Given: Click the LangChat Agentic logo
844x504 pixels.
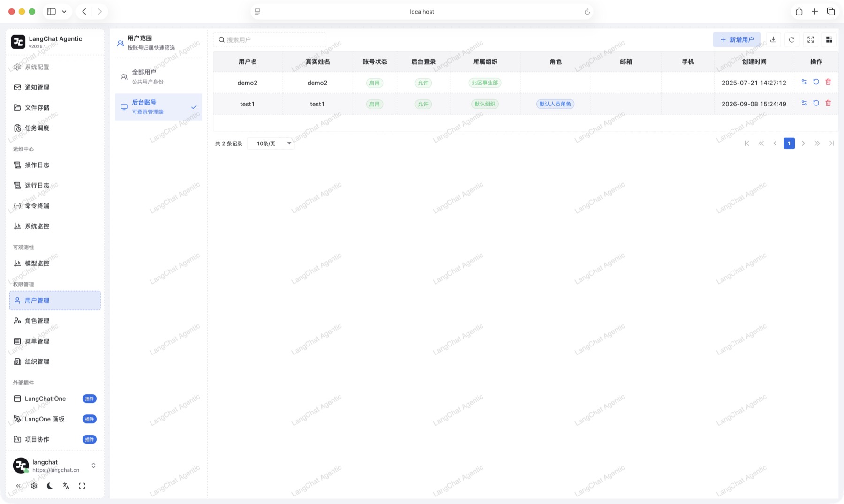Looking at the screenshot, I should (x=18, y=42).
